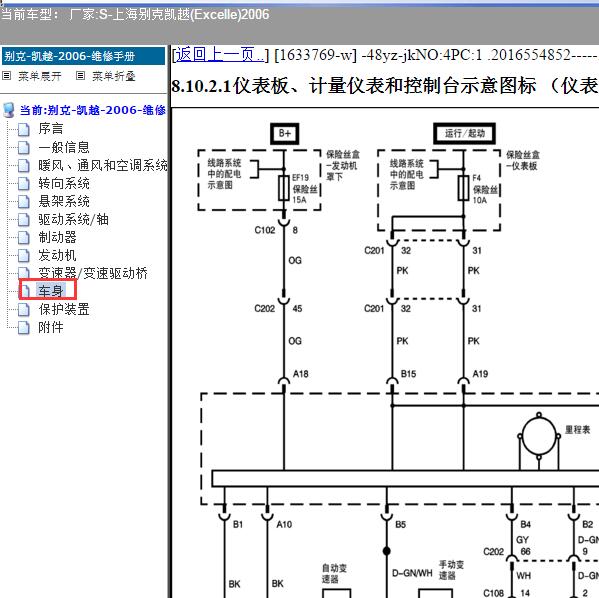599x598 pixels.
Task: Open the 附件 section
Action: (51, 327)
